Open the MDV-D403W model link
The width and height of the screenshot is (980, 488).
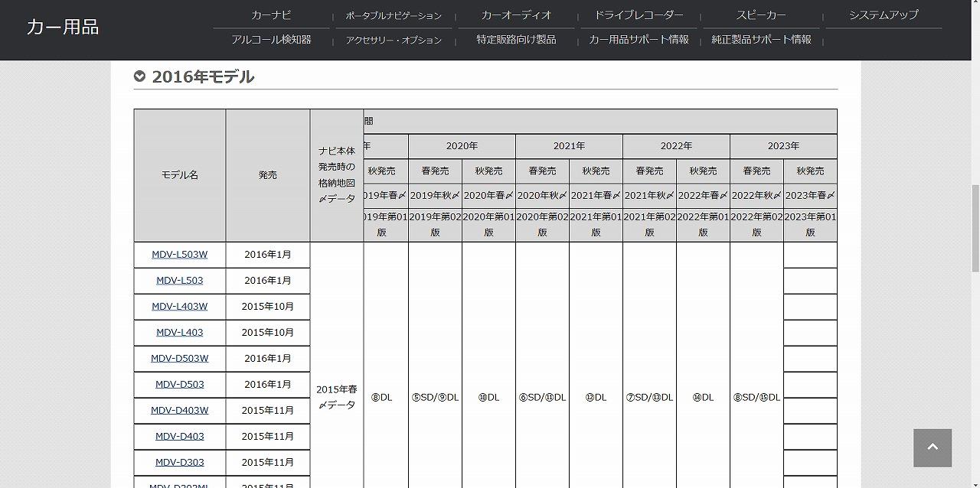[180, 411]
